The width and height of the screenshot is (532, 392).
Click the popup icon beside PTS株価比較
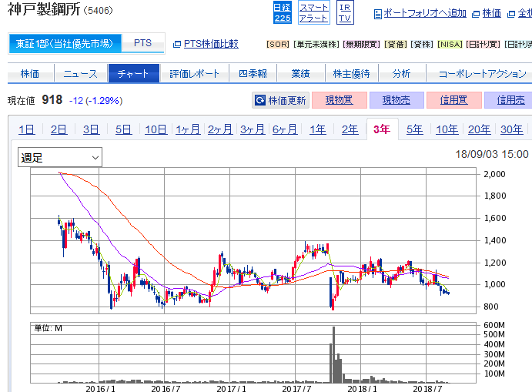(177, 44)
